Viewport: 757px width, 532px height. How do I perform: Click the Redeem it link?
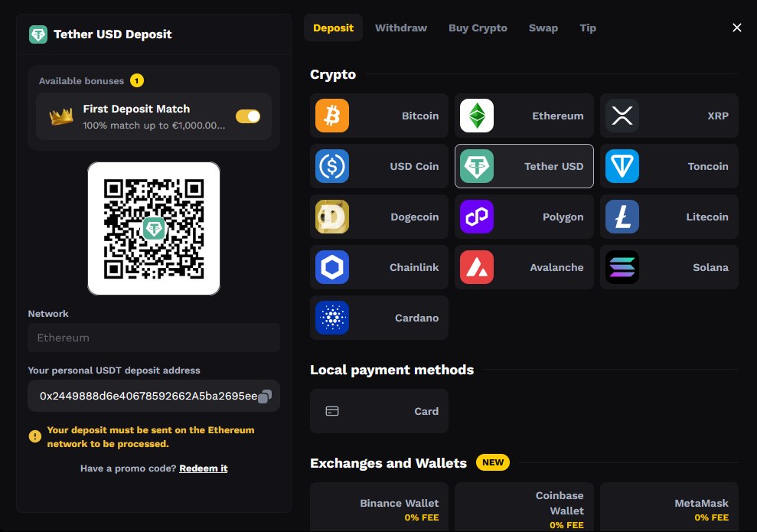tap(204, 468)
